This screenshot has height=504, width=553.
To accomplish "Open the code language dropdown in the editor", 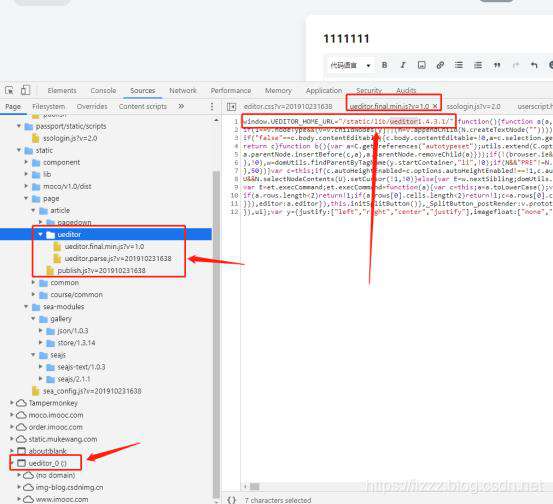I will [350, 65].
